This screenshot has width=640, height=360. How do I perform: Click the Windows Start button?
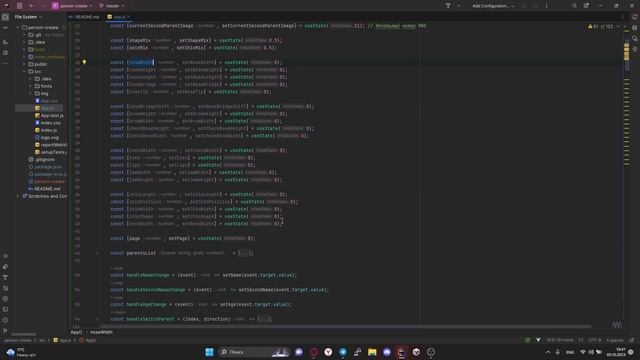click(209, 352)
